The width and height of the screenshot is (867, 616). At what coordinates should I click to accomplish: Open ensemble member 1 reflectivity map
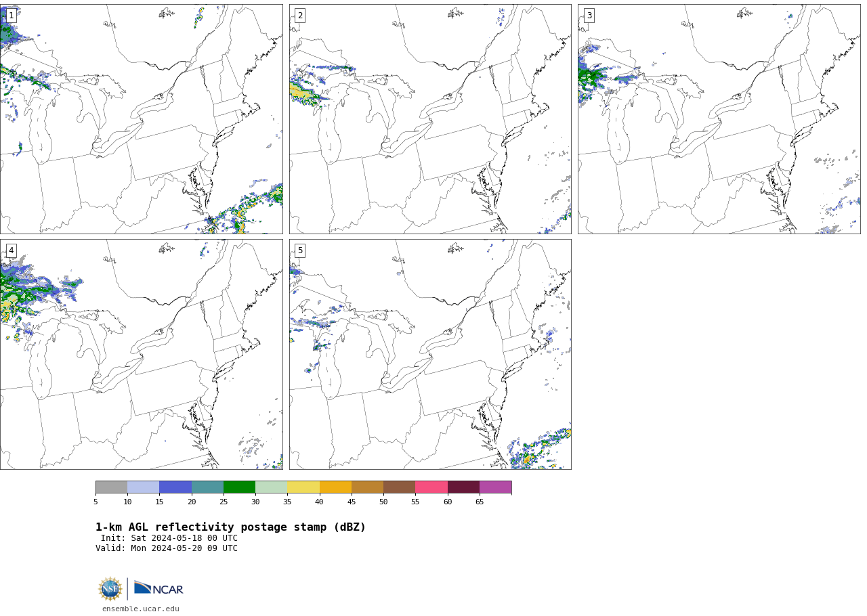142,119
